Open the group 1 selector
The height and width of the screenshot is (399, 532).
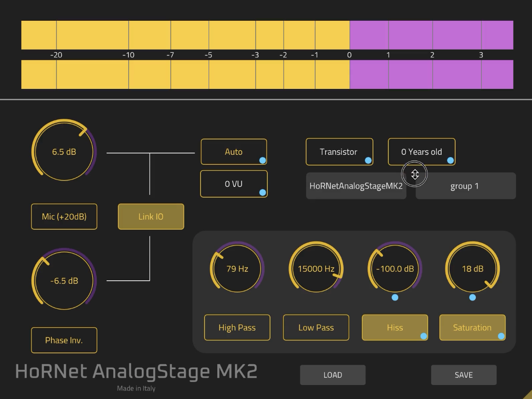[466, 186]
